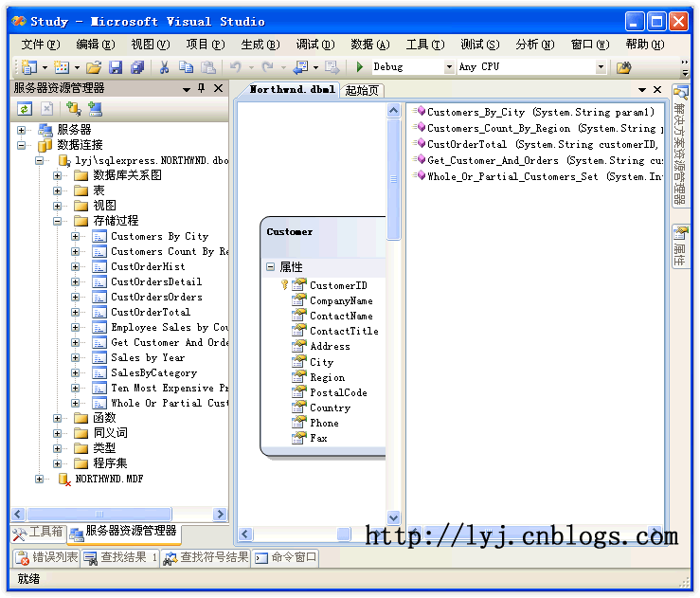Open the 错误列表 panel tab

[46, 557]
